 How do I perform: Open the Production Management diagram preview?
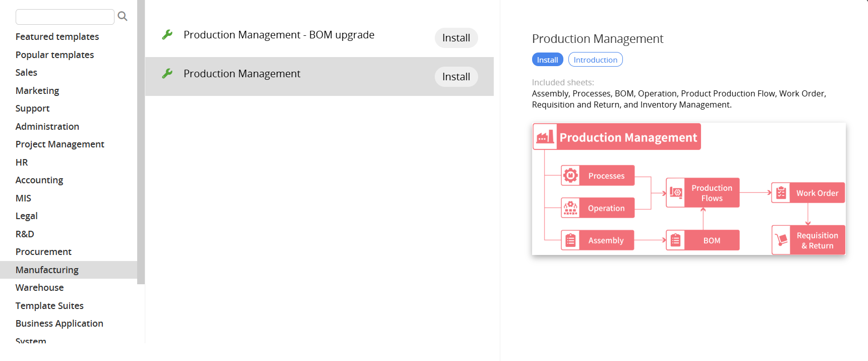[688, 189]
